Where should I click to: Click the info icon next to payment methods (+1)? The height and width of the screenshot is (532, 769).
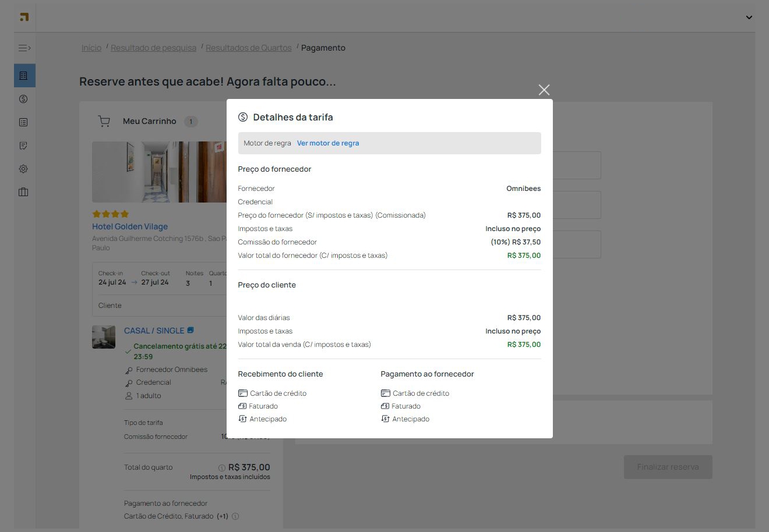pyautogui.click(x=235, y=516)
